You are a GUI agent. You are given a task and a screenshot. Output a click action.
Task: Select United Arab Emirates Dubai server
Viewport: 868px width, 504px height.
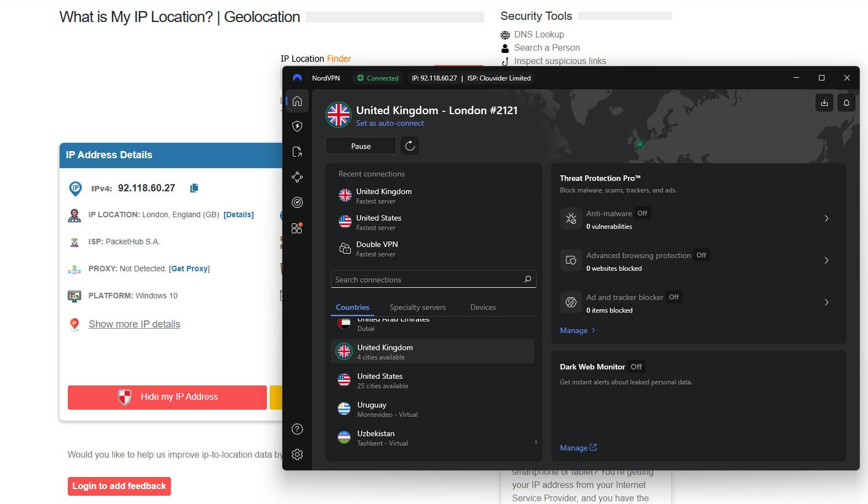click(x=432, y=324)
